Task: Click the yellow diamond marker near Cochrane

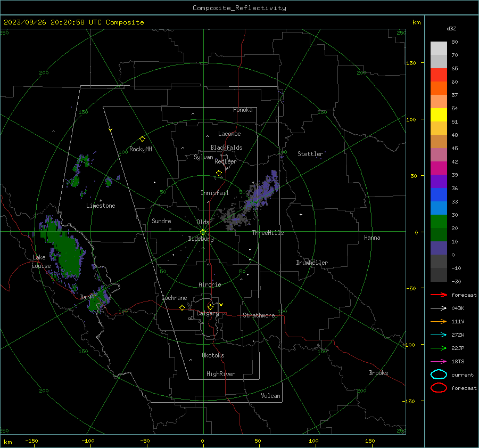Action: click(x=182, y=308)
